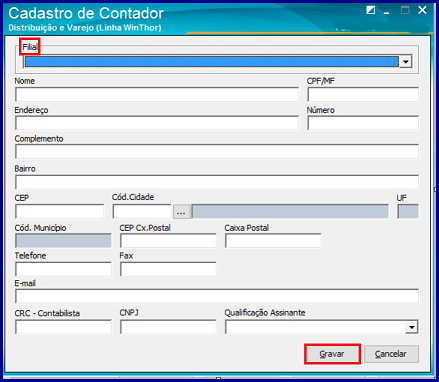The width and height of the screenshot is (439, 382).
Task: Click the Nome input field
Action: click(157, 95)
